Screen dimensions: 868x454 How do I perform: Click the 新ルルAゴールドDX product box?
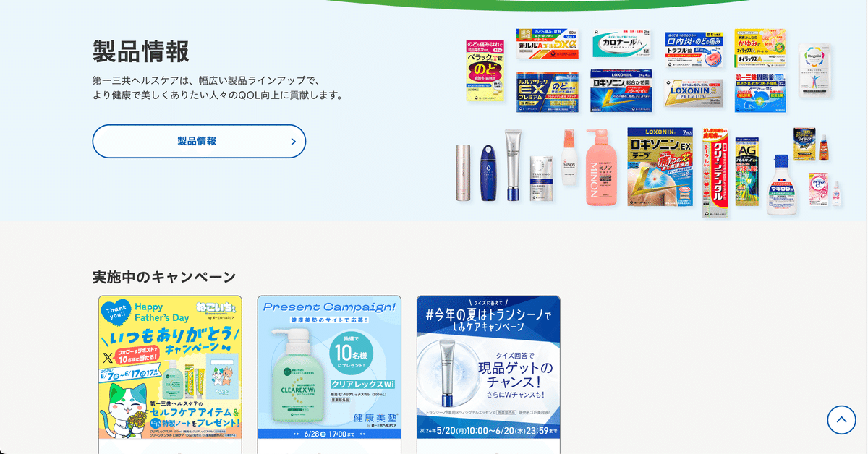point(548,44)
